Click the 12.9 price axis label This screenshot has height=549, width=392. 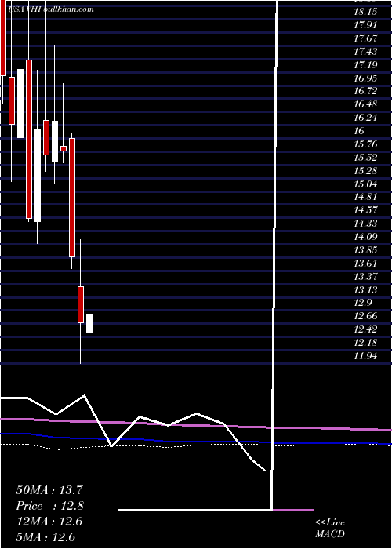pyautogui.click(x=362, y=304)
